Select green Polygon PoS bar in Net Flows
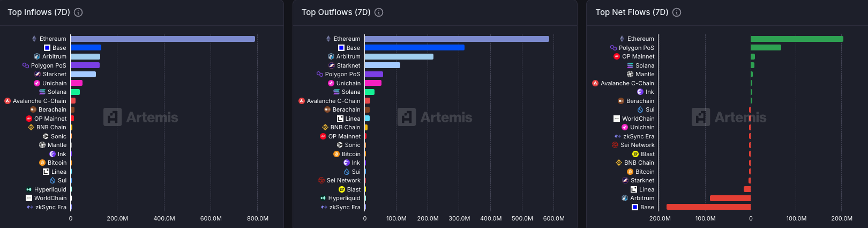Image resolution: width=868 pixels, height=228 pixels. 766,48
